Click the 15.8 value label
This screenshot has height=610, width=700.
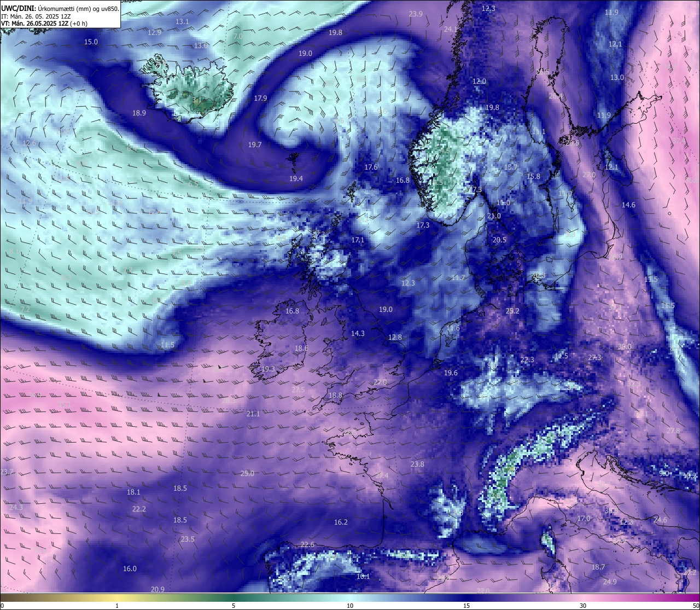533,177
